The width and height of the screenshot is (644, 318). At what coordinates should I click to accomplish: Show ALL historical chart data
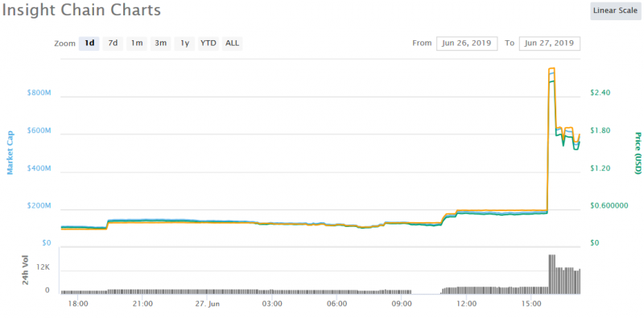[232, 43]
